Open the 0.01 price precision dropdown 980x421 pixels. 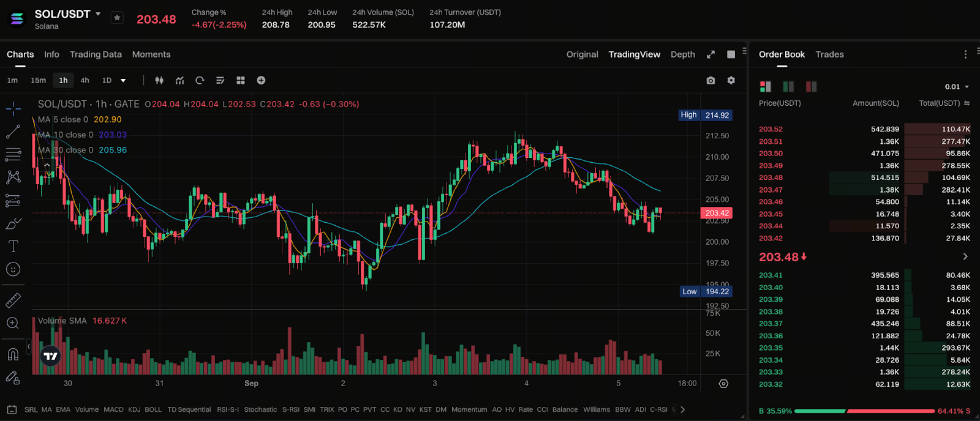click(957, 87)
